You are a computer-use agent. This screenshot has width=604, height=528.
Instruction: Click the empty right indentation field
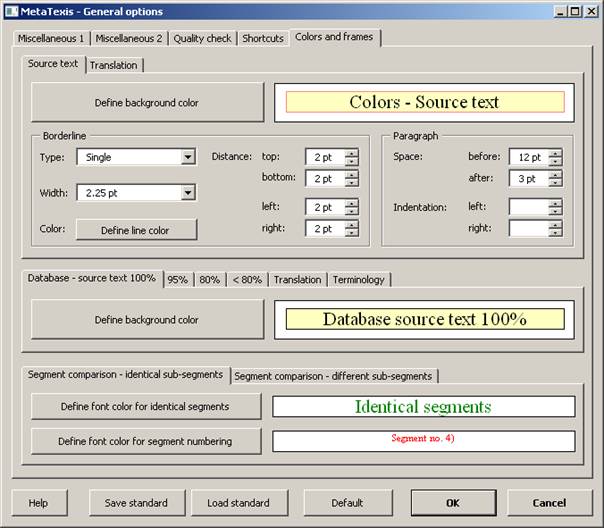tap(529, 229)
